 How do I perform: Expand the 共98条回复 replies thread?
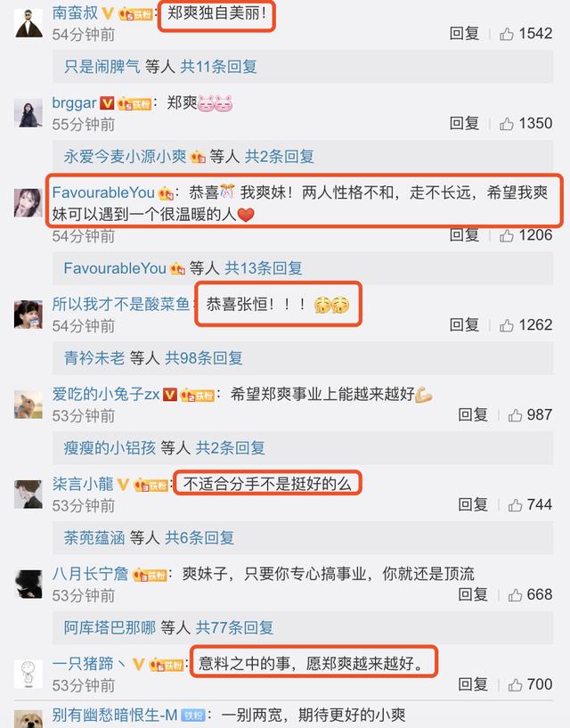coord(204,358)
